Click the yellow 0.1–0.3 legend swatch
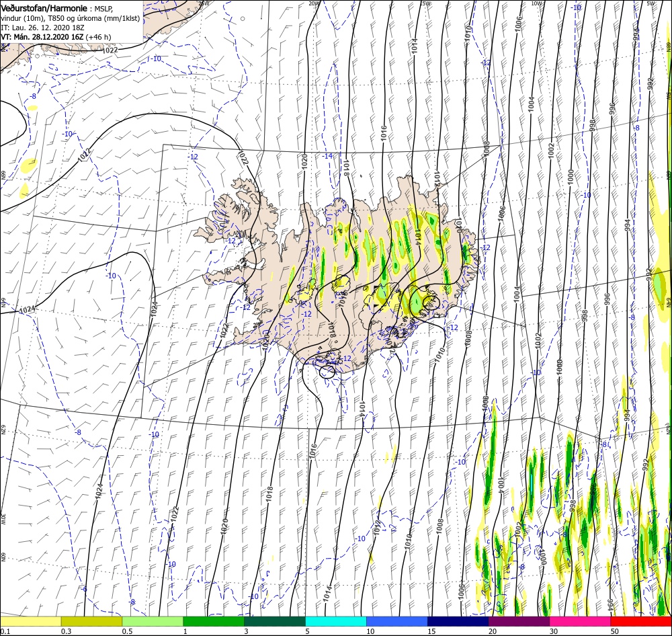This screenshot has width=672, height=636. point(30,622)
